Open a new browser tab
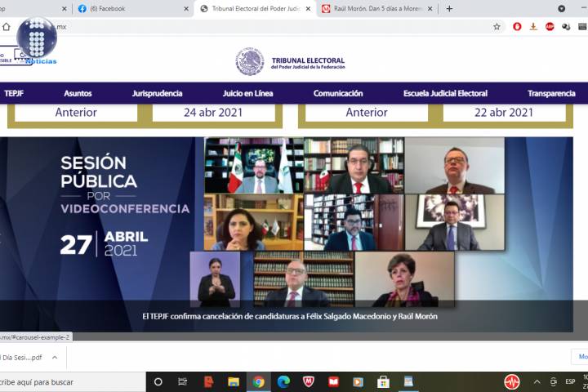The image size is (588, 392). (x=449, y=9)
